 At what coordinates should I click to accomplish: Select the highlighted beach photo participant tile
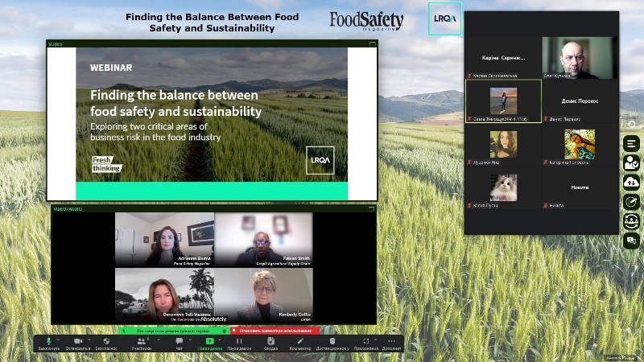point(504,101)
